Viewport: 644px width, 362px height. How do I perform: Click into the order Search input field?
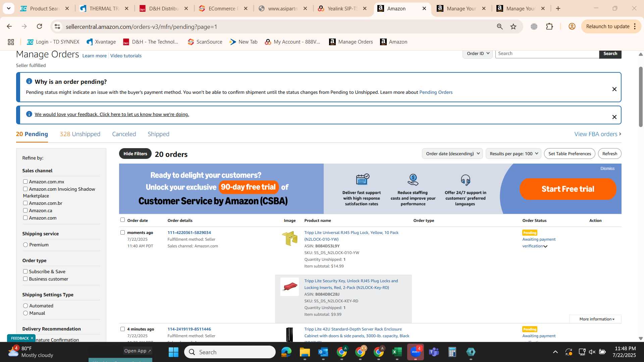(547, 54)
